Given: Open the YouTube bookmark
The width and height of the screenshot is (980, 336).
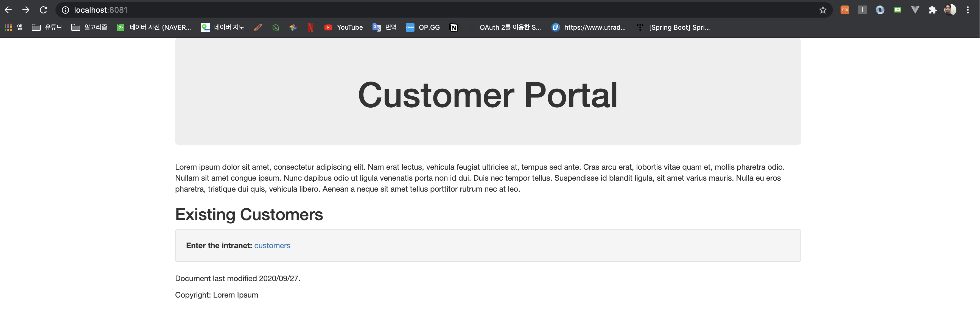Looking at the screenshot, I should (x=343, y=27).
